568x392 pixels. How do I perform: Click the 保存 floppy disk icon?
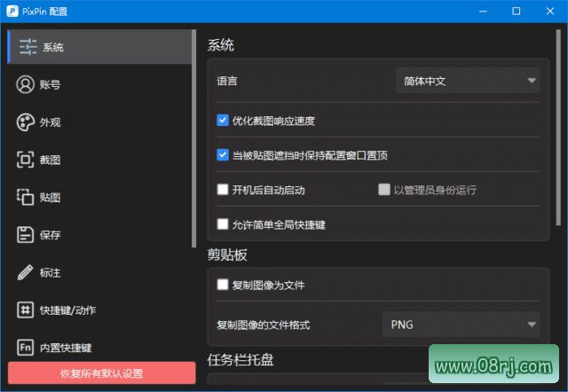click(x=25, y=235)
